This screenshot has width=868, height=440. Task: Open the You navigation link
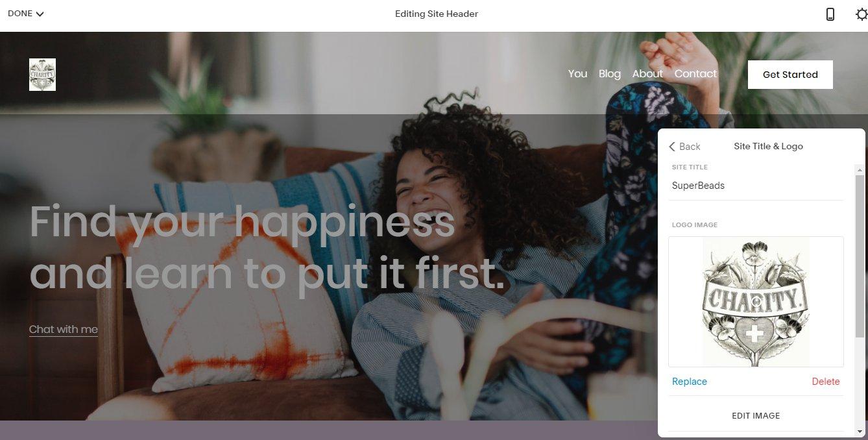577,74
